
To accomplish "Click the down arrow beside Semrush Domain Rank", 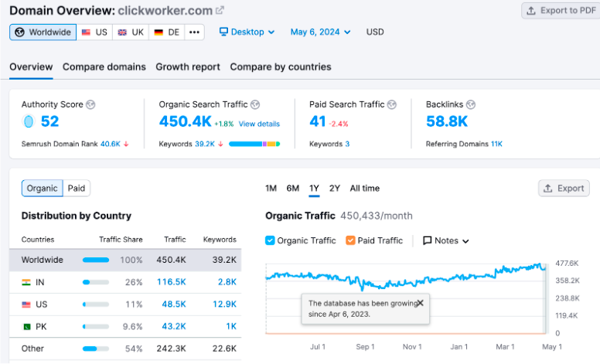I will [x=126, y=145].
